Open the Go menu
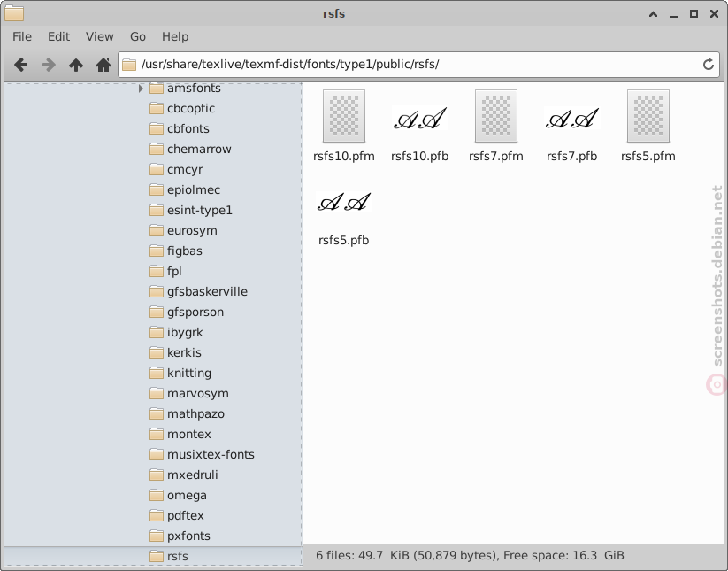Screen dimensions: 728x571 (137, 36)
